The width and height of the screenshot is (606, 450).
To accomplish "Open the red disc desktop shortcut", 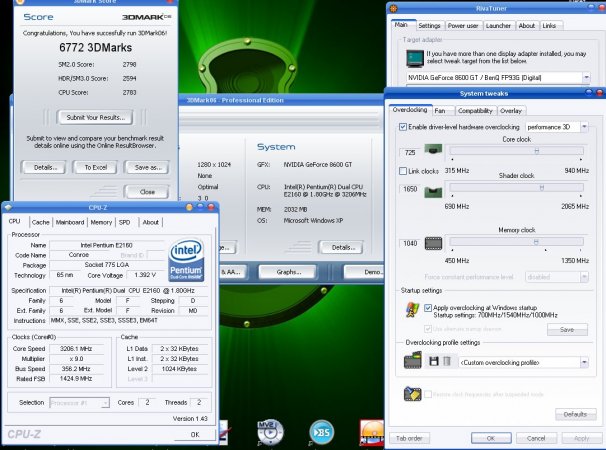I will (372, 432).
